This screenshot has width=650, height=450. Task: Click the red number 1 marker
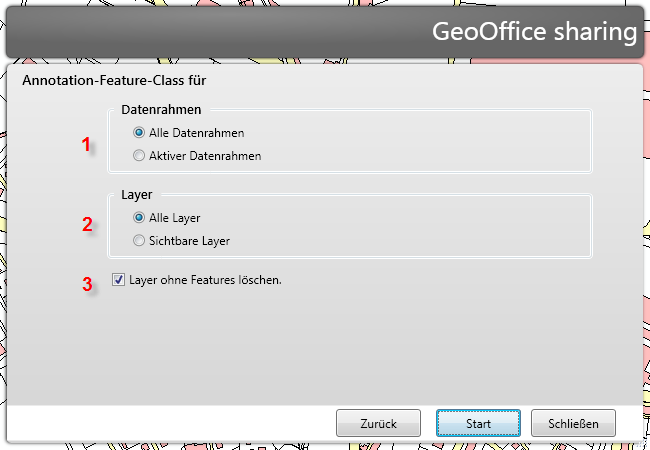pyautogui.click(x=86, y=144)
